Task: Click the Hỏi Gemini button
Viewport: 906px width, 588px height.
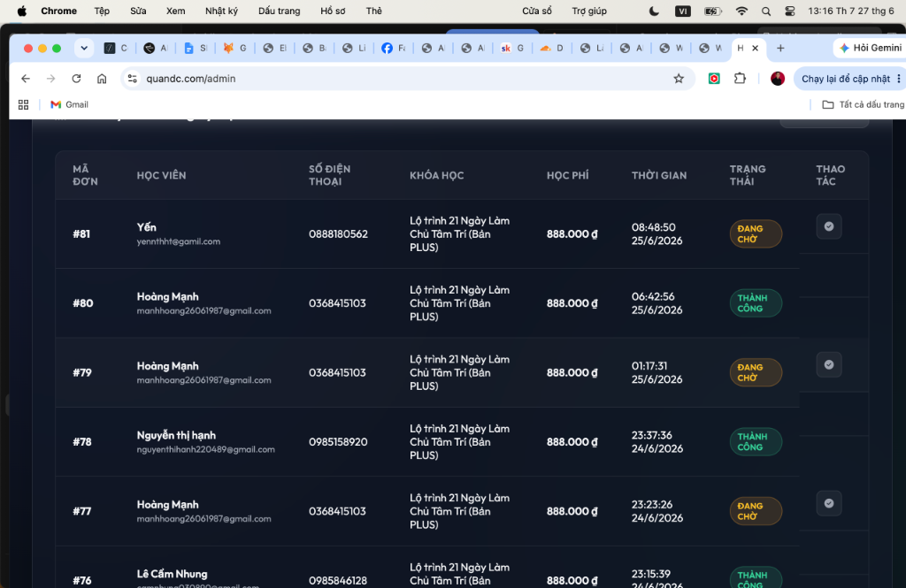Action: point(871,48)
